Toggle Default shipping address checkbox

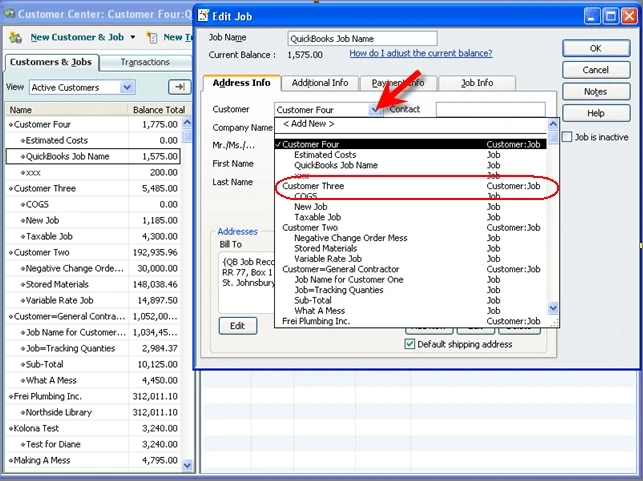coord(409,344)
